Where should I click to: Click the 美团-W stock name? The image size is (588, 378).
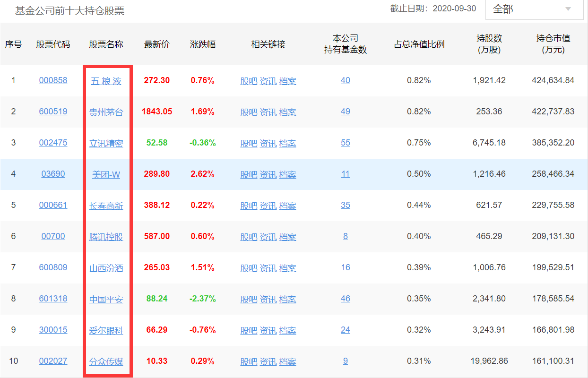106,174
